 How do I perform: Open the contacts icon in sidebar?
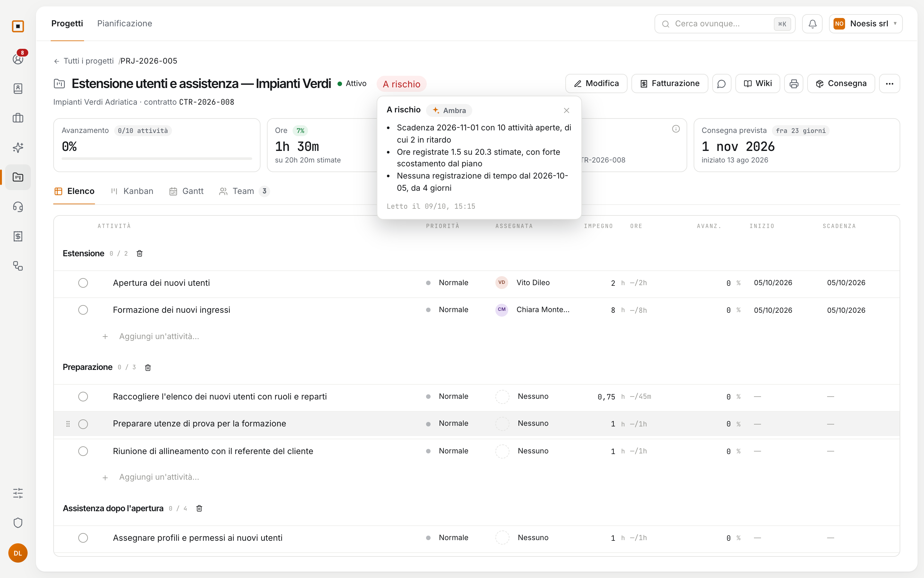(x=18, y=88)
